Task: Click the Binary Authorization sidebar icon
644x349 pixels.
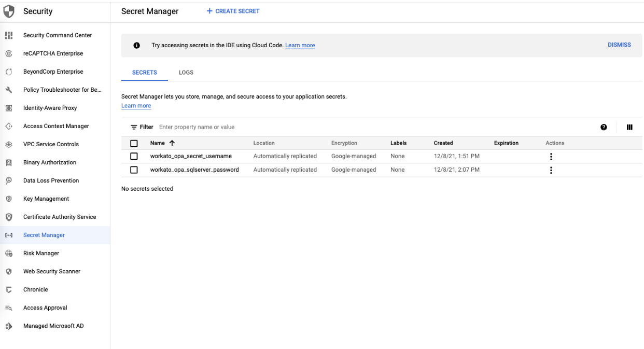Action: (x=8, y=162)
